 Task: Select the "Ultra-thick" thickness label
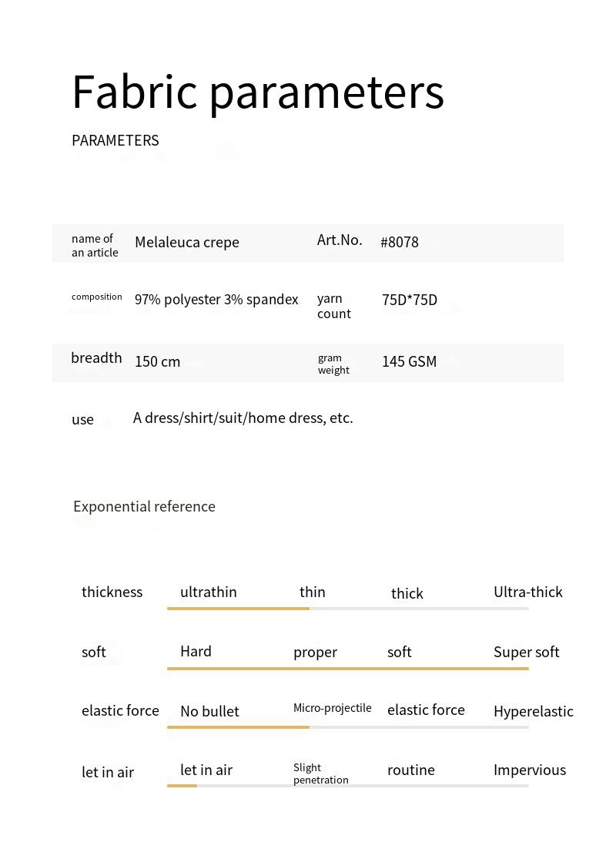tap(528, 592)
